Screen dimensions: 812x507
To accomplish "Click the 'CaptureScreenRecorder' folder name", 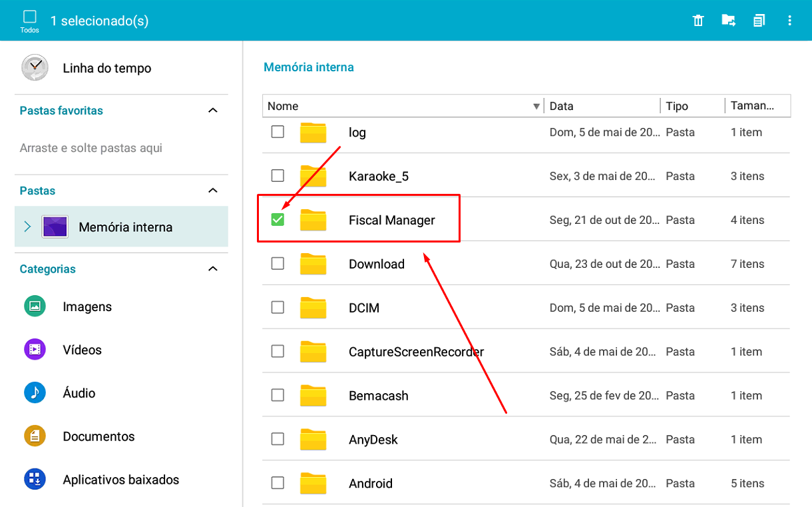I will 417,352.
